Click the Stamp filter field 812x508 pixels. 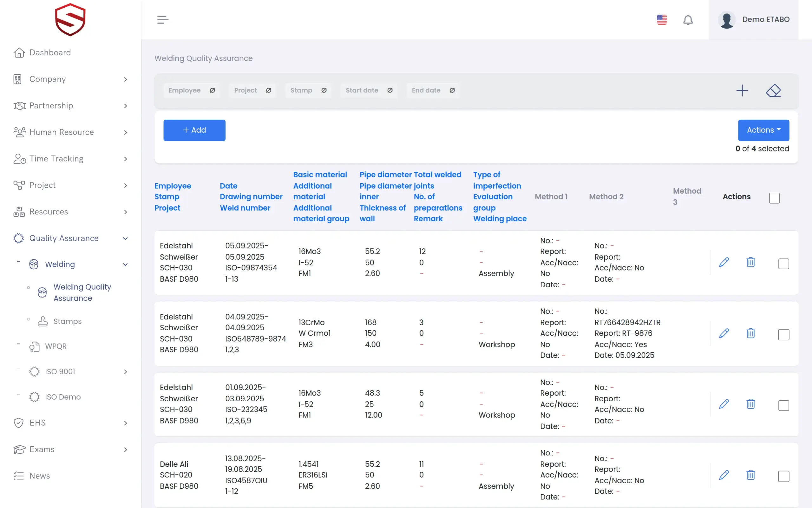(308, 91)
